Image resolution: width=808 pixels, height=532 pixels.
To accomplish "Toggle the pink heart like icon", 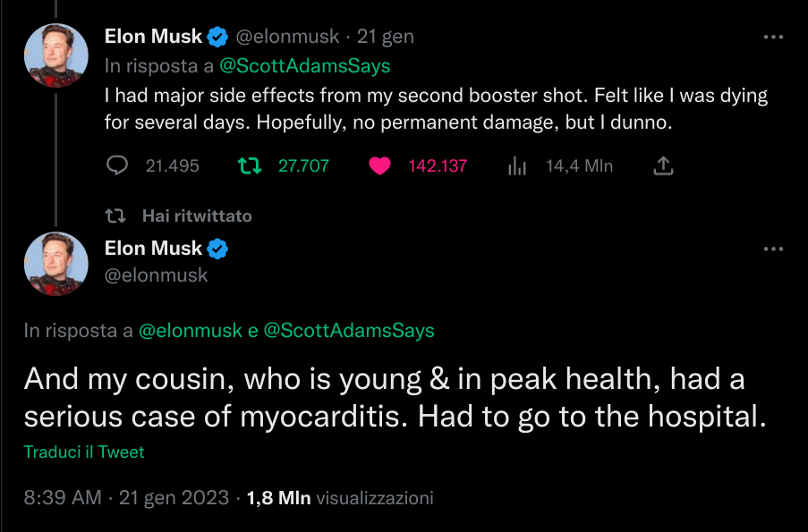I will pos(379,165).
